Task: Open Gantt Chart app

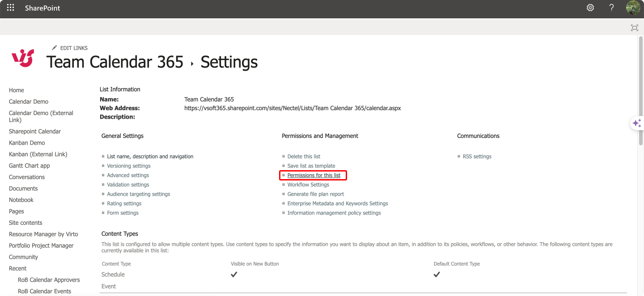Action: (x=30, y=166)
